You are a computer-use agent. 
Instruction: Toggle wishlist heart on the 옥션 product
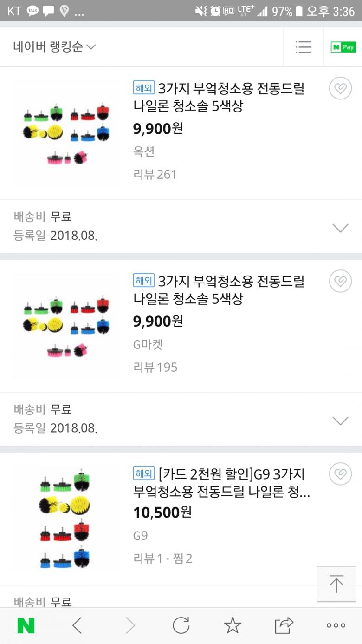click(x=340, y=88)
